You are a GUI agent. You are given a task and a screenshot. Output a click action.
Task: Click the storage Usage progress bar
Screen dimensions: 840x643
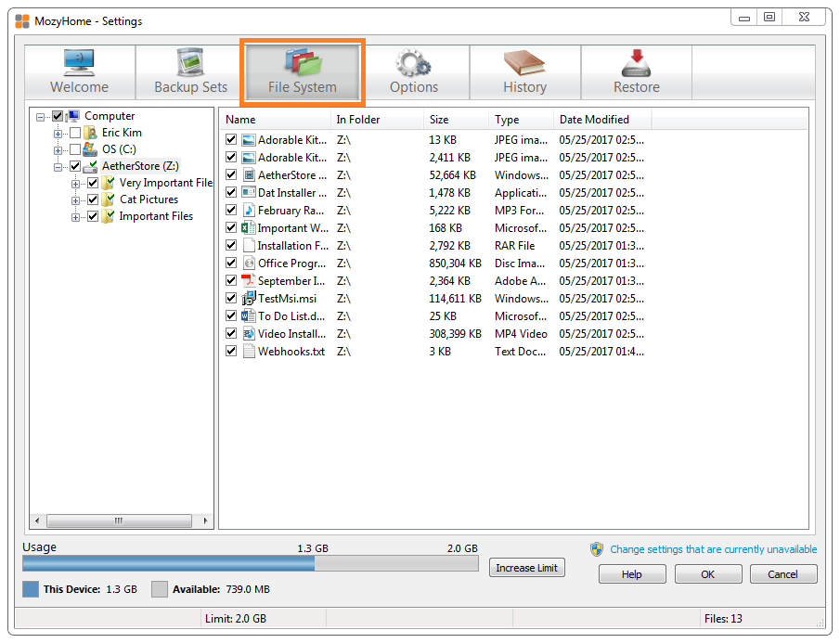[251, 563]
